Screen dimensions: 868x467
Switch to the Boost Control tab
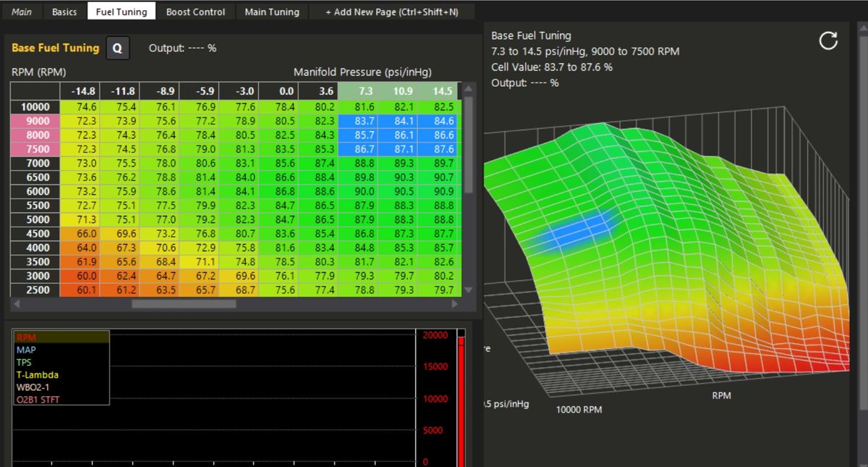(x=195, y=11)
